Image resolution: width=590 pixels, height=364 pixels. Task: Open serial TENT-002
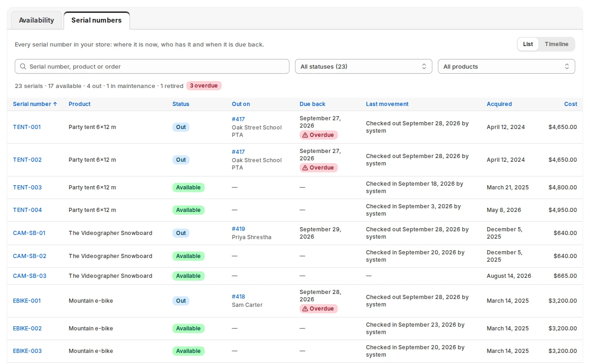point(27,160)
